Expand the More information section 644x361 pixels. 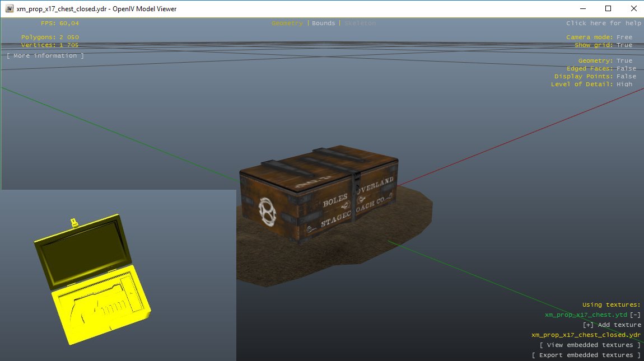pos(45,56)
